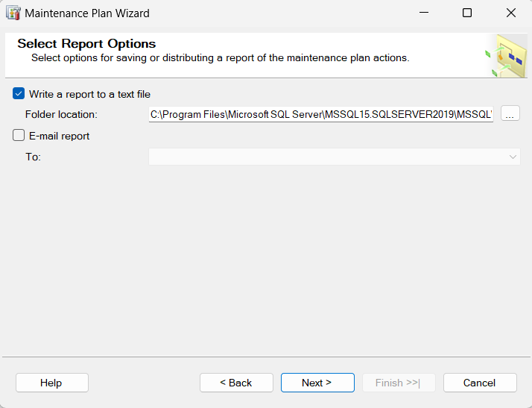This screenshot has height=408, width=532.
Task: Click the Maintenance Plan Wizard title text
Action: click(87, 13)
